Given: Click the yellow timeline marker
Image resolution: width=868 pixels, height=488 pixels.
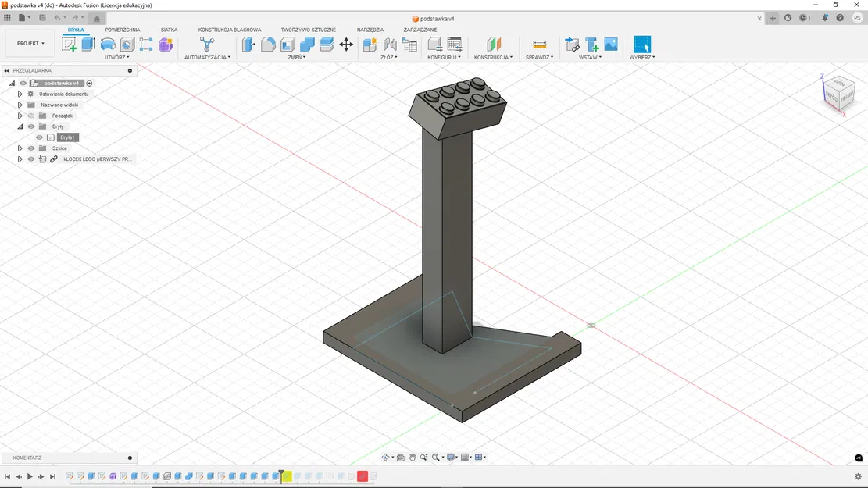Looking at the screenshot, I should (286, 476).
